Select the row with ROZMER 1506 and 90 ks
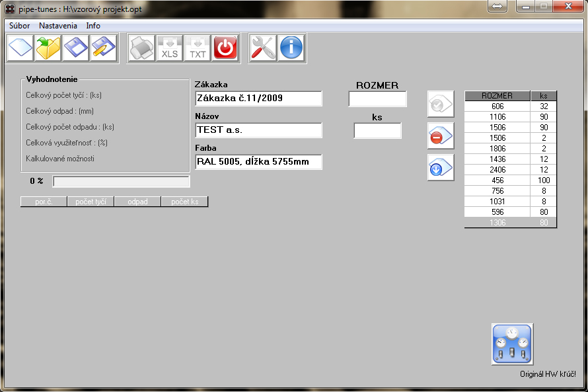Screen dimensions: 588x392 coord(511,128)
